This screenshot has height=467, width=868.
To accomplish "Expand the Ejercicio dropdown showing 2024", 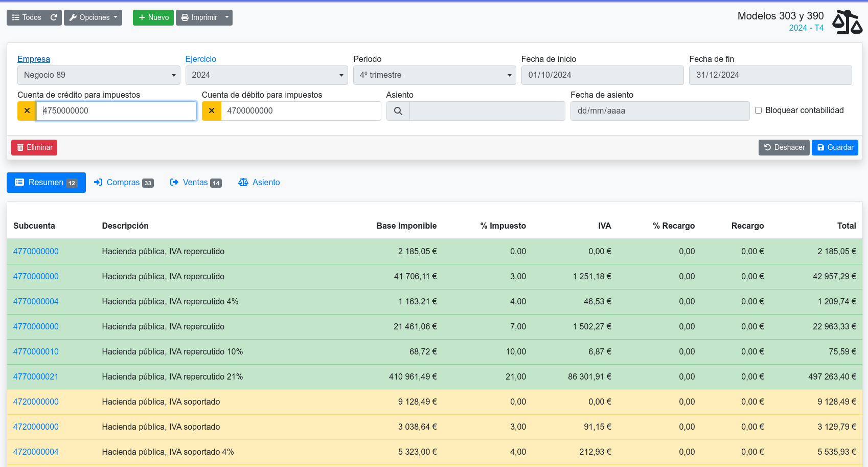I will 266,75.
